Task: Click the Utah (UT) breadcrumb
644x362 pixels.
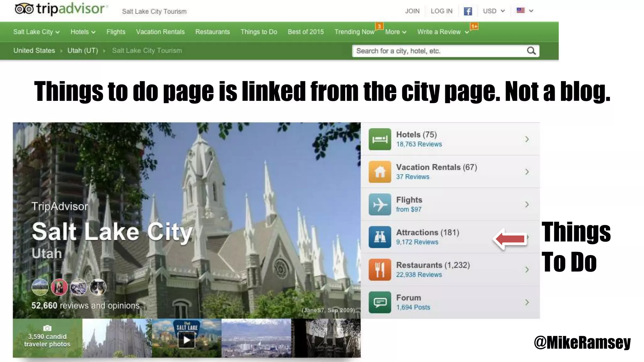Action: (83, 50)
